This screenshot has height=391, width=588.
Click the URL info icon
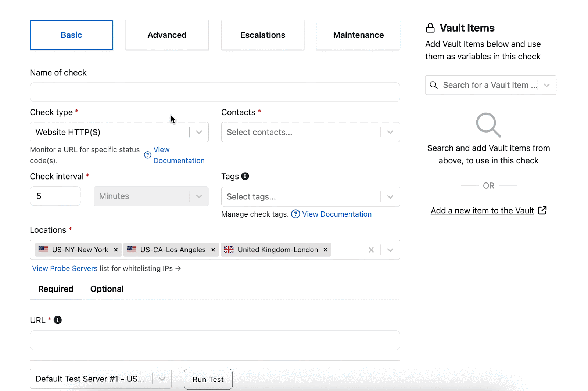point(58,320)
